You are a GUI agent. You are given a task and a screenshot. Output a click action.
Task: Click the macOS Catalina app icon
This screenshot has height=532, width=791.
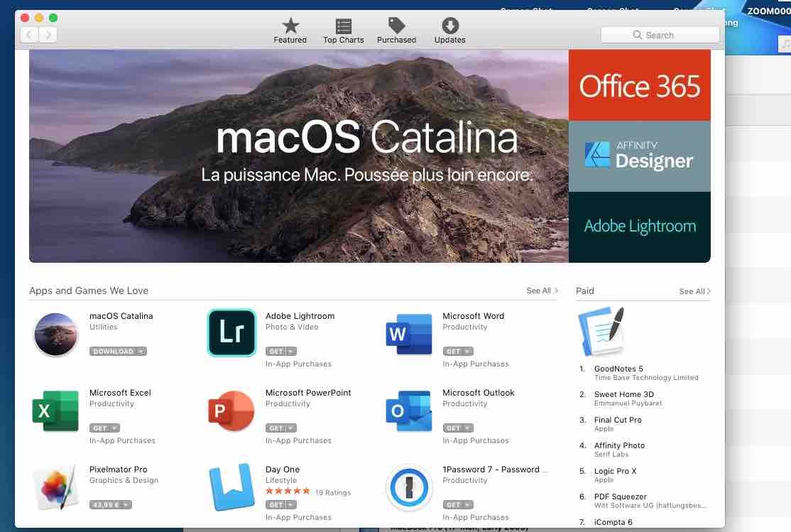coord(56,334)
